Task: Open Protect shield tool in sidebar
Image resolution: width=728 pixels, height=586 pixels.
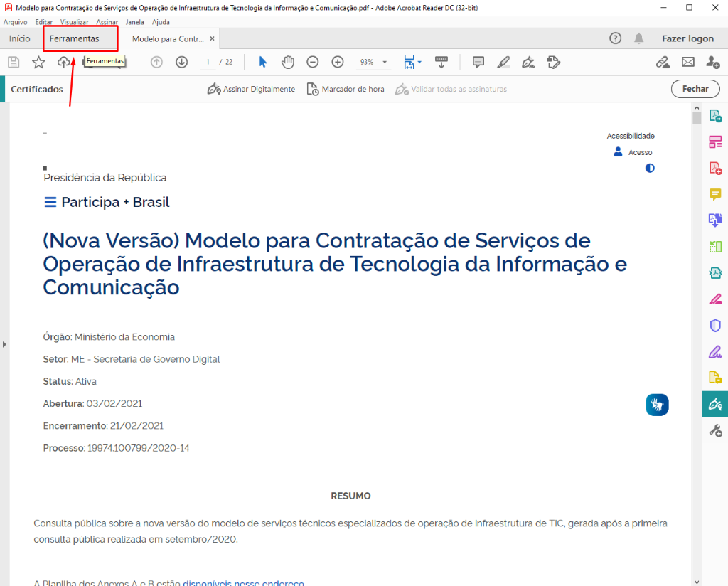Action: (x=715, y=325)
